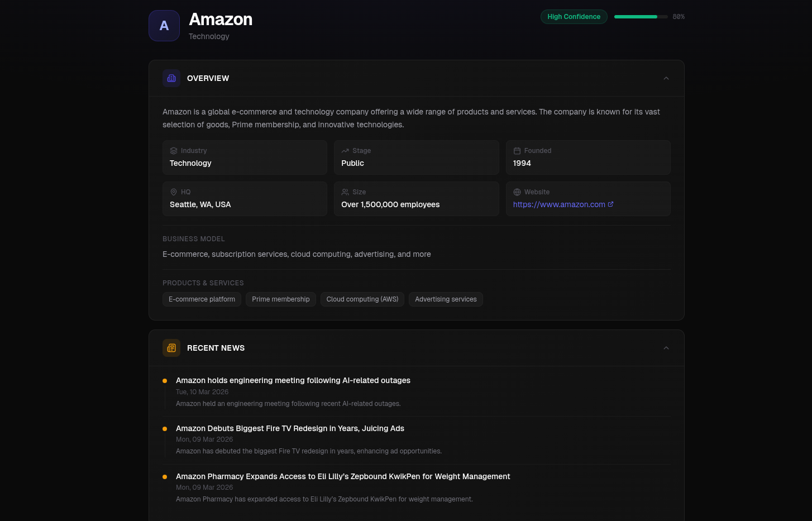Click the Amazon "A" logo avatar

pyautogui.click(x=164, y=26)
